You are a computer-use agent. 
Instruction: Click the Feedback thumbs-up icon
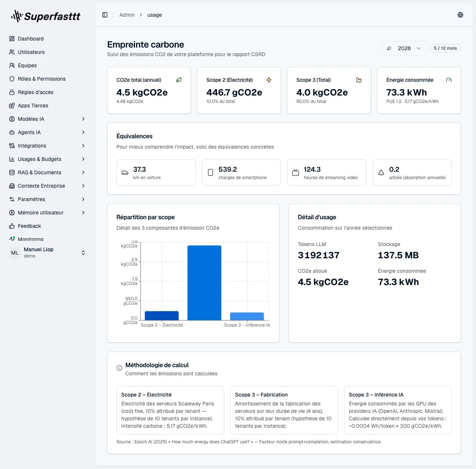tap(12, 226)
